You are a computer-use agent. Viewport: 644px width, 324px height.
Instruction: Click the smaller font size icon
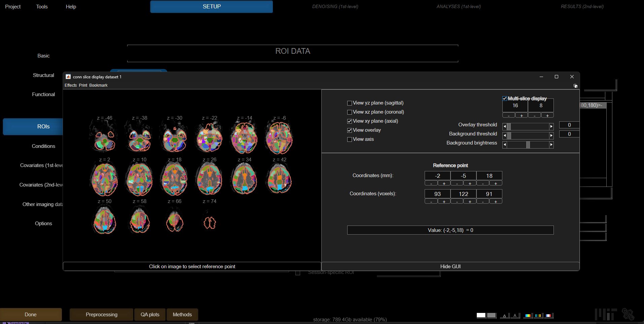pos(504,316)
